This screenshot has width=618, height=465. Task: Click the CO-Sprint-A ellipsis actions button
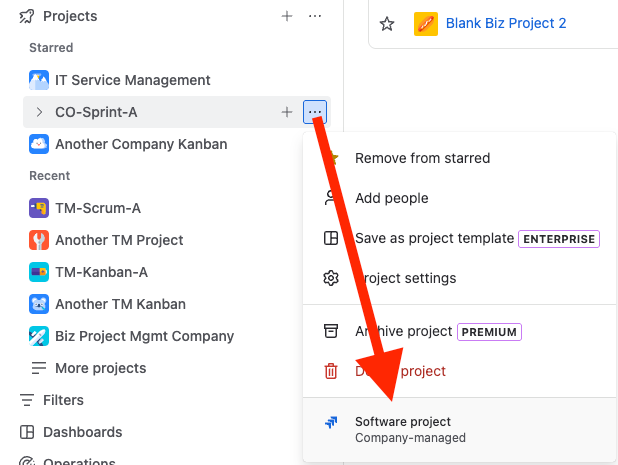coord(315,112)
